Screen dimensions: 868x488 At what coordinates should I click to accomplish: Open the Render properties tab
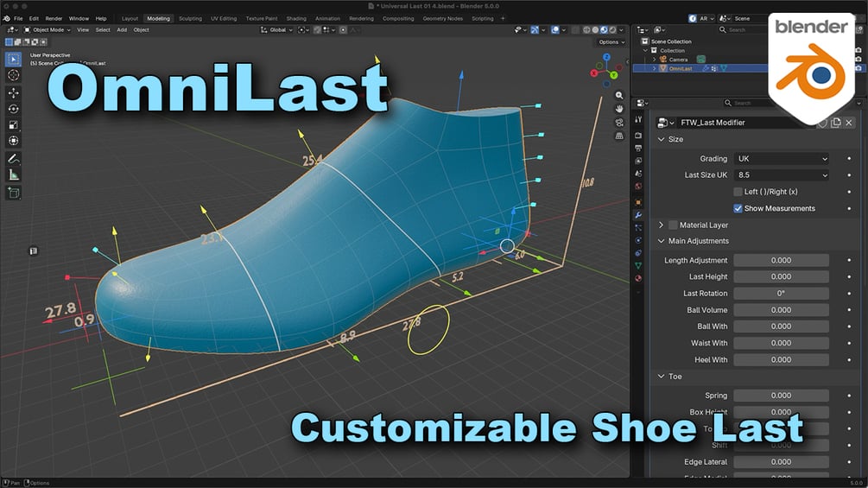638,136
